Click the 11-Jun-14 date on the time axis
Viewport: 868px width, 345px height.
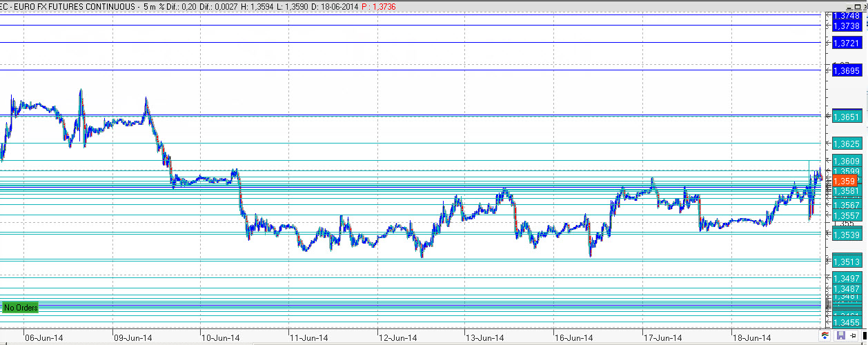tap(308, 338)
